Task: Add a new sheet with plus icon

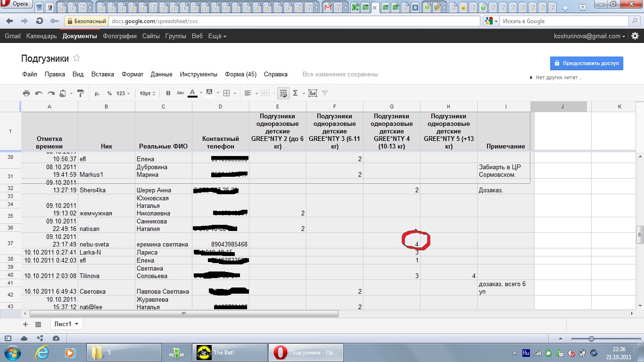Action: 25,324
